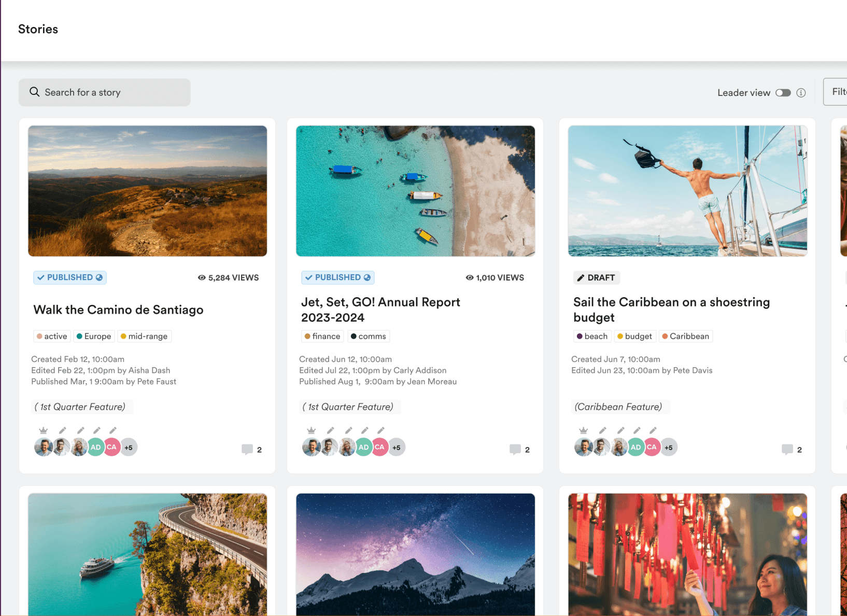Toggle the Leader view switch
The width and height of the screenshot is (847, 616).
783,93
